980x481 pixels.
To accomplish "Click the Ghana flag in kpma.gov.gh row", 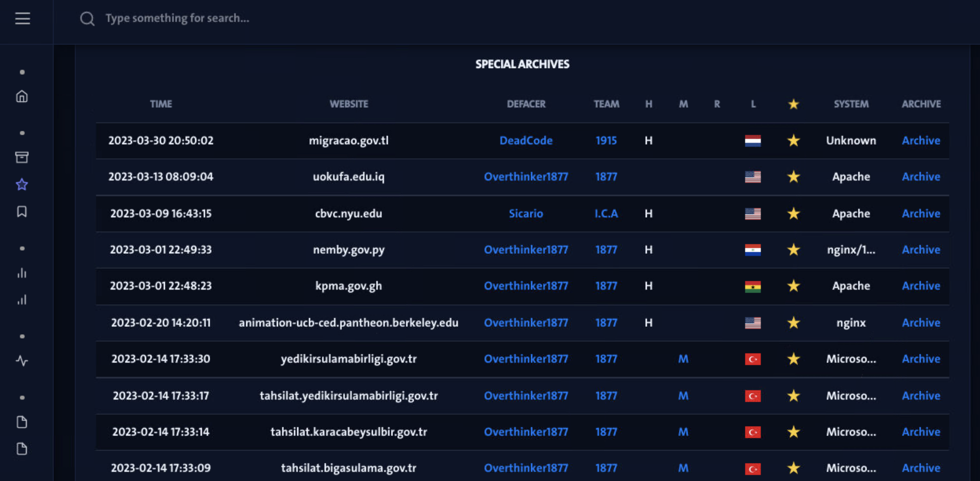I will (753, 286).
